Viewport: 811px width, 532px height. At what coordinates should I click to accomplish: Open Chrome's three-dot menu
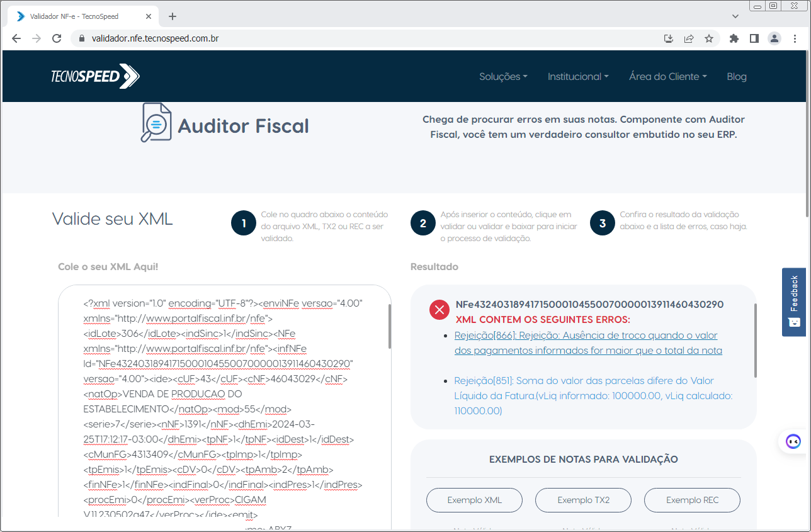point(795,38)
